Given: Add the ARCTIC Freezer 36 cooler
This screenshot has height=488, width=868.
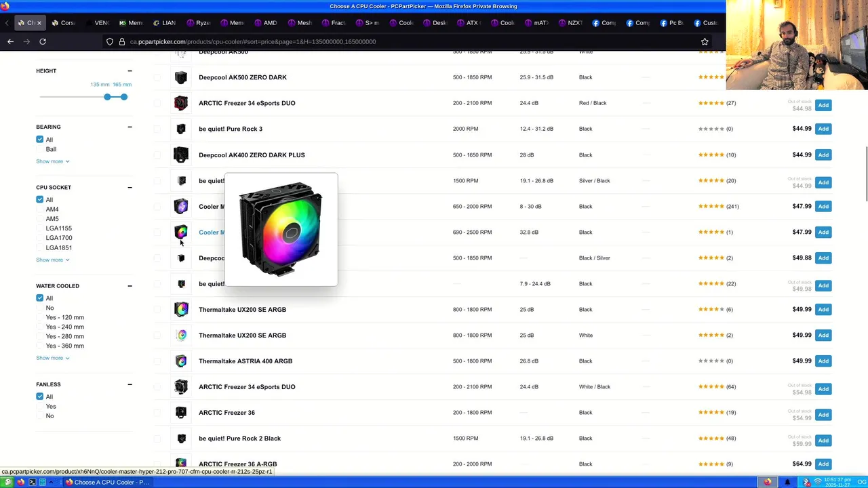Looking at the screenshot, I should click(823, 415).
